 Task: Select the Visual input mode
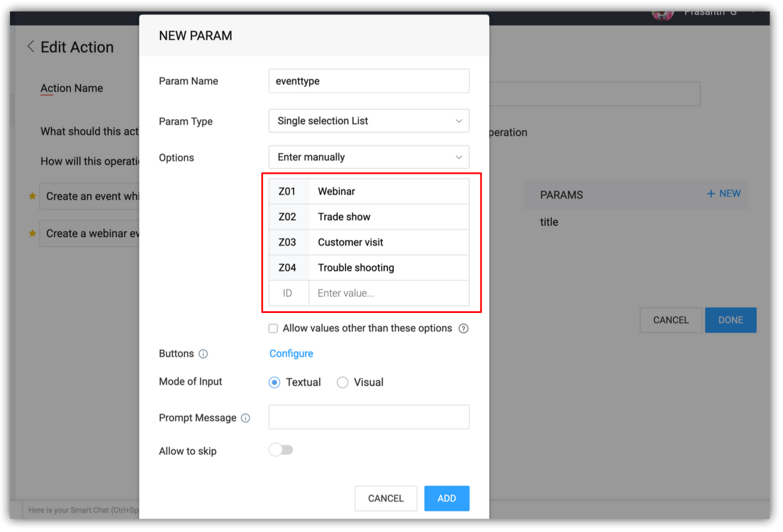[343, 382]
